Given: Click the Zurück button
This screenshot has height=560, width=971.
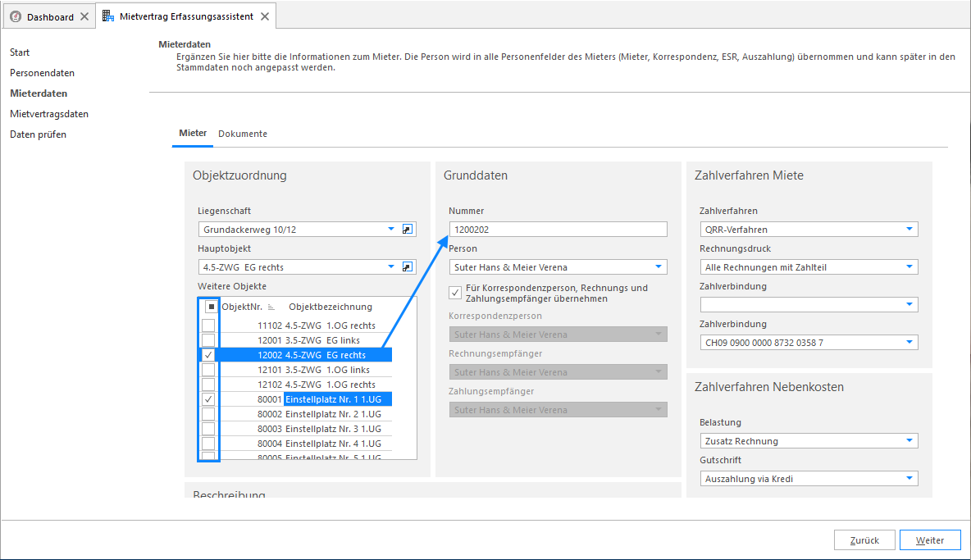Looking at the screenshot, I should pos(864,540).
